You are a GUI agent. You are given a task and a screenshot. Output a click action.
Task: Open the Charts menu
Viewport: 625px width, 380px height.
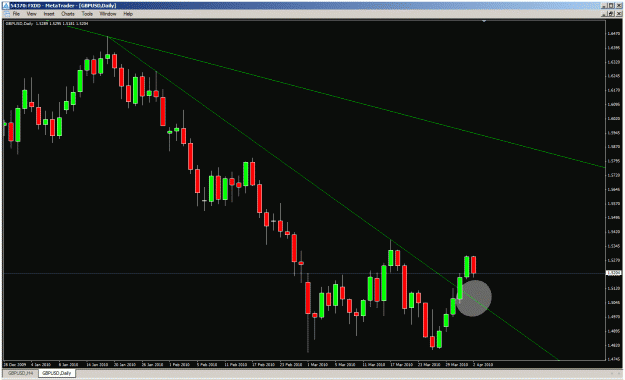[68, 14]
